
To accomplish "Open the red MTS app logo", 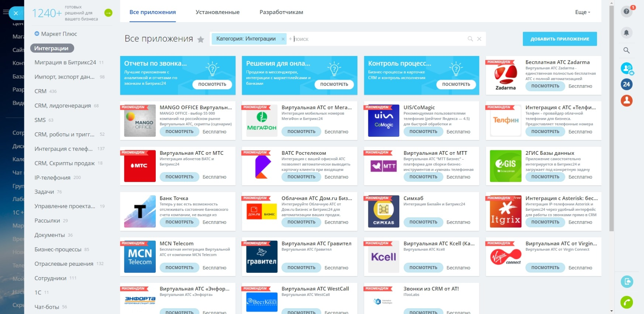I will click(140, 166).
